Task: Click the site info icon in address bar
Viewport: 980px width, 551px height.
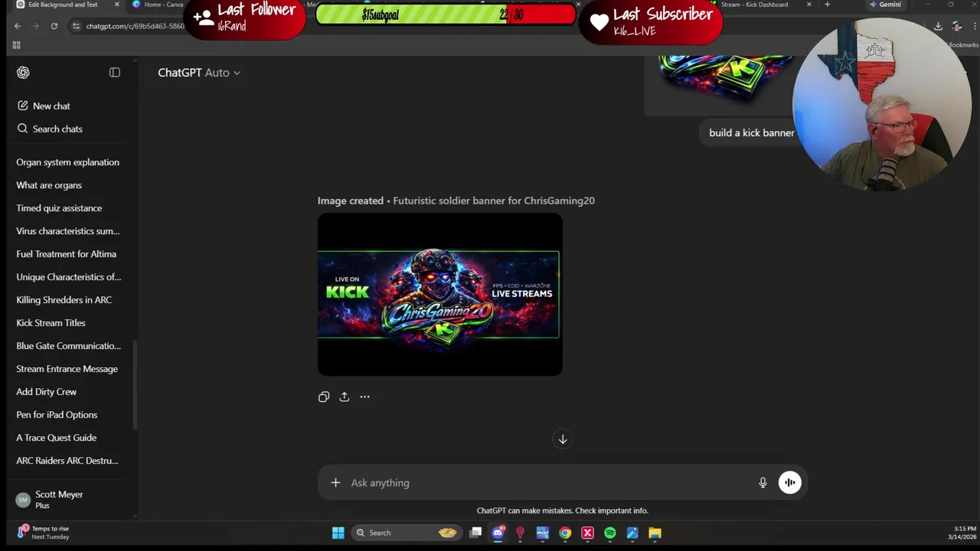Action: (x=75, y=26)
